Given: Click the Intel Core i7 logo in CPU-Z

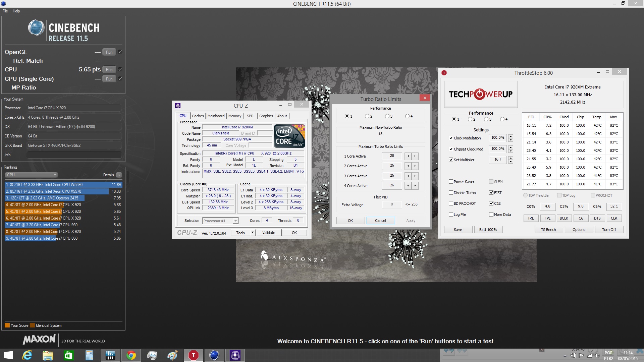Looking at the screenshot, I should (x=290, y=136).
